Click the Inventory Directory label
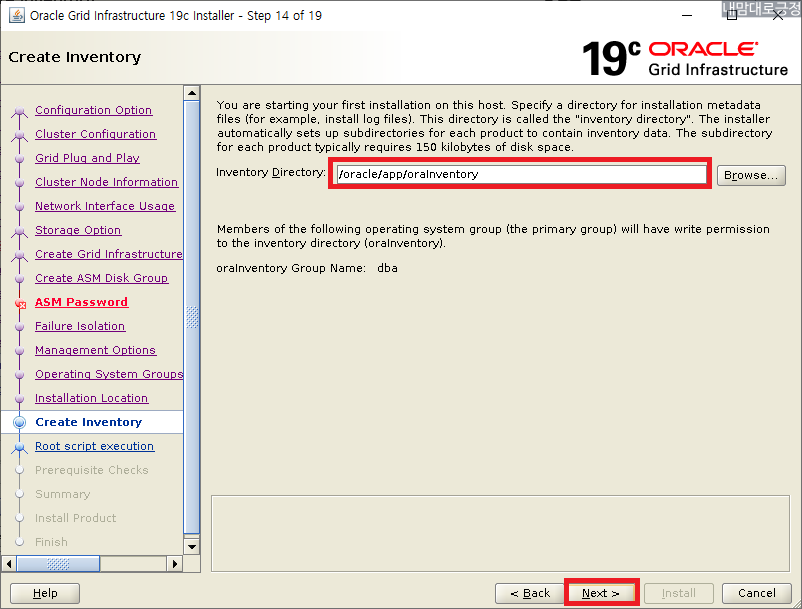The width and height of the screenshot is (802, 609). tap(271, 173)
